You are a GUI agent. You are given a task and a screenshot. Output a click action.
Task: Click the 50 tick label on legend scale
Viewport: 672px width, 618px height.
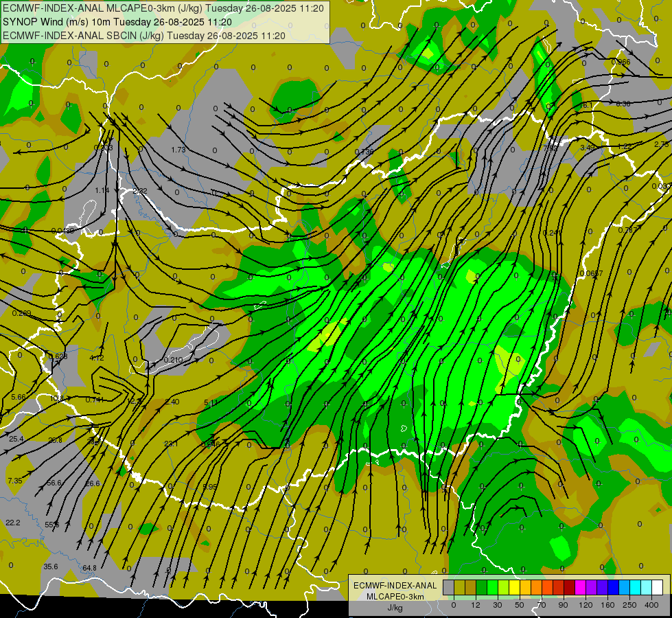[x=520, y=605]
